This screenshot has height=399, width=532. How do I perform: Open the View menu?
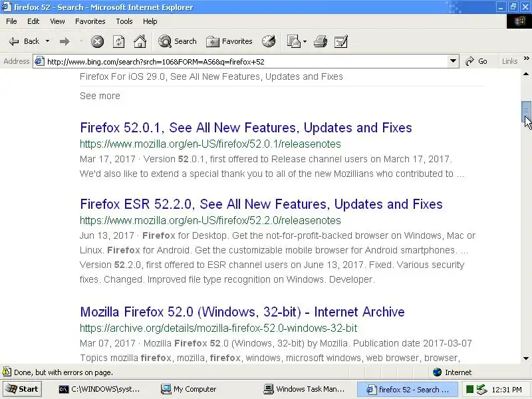57,21
